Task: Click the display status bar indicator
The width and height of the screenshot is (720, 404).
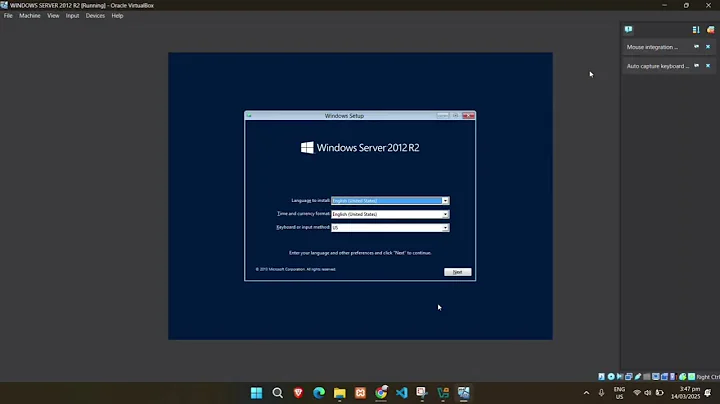Action: pos(656,376)
